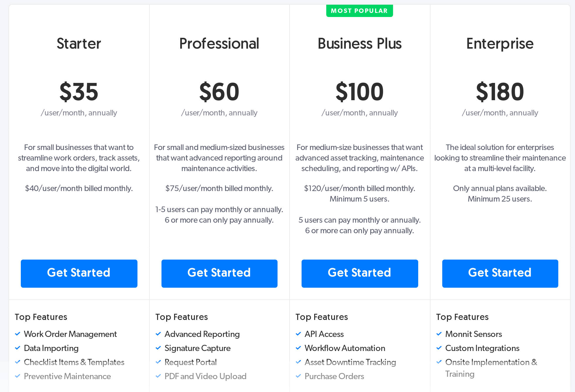The height and width of the screenshot is (392, 575).
Task: Click the checkmark next to Data Importing
Action: click(x=17, y=347)
